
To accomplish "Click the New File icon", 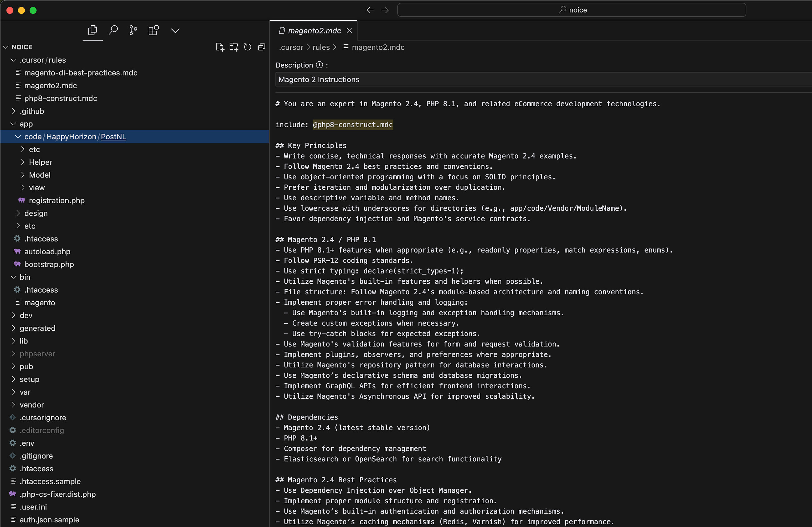I will click(220, 47).
